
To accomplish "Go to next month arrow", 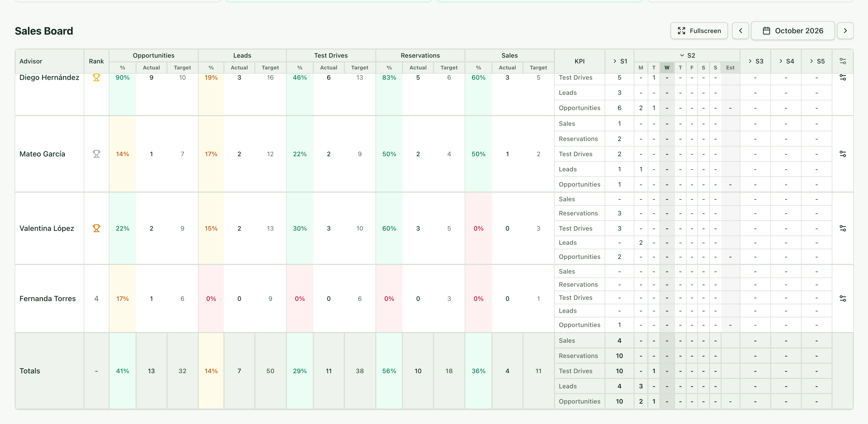I will (x=845, y=31).
